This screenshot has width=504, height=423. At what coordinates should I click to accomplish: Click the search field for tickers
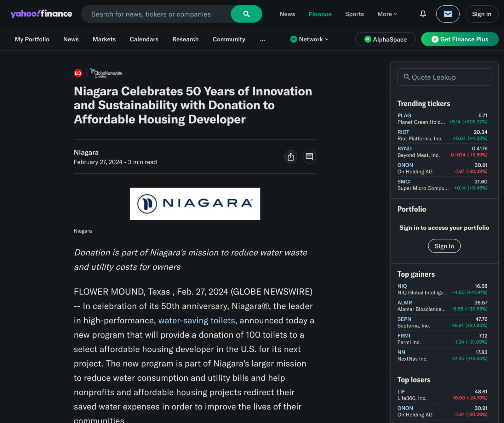(x=156, y=14)
